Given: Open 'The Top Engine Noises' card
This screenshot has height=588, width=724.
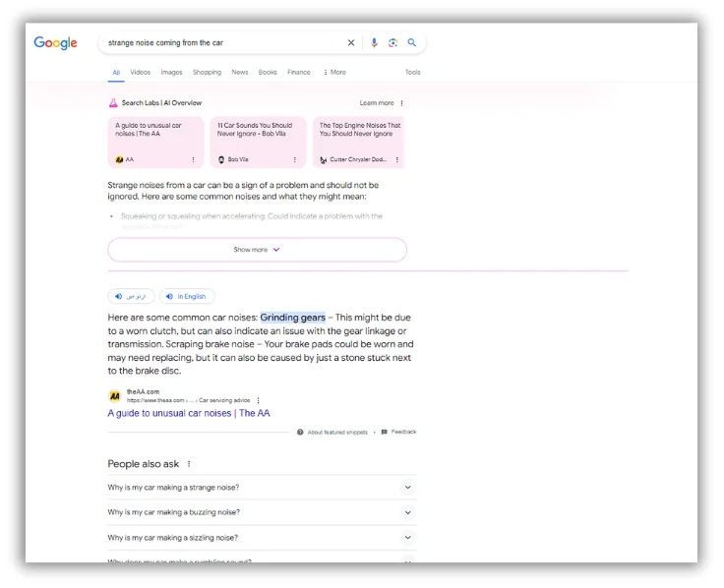Looking at the screenshot, I should coord(359,143).
